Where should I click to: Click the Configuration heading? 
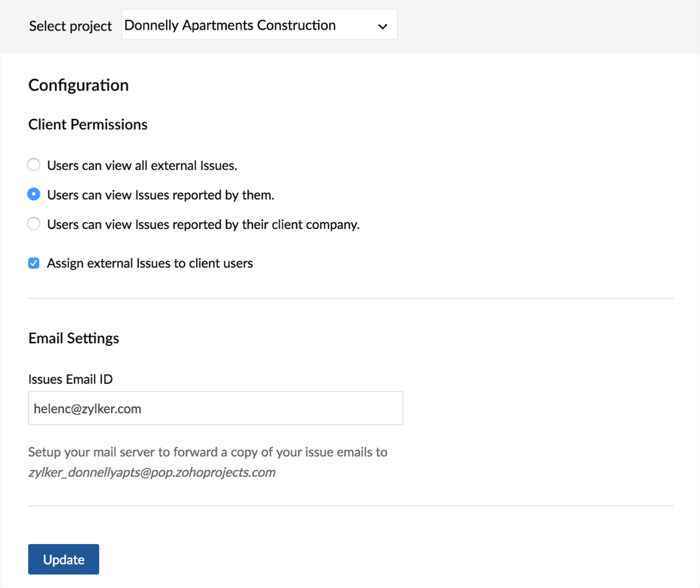coord(78,85)
